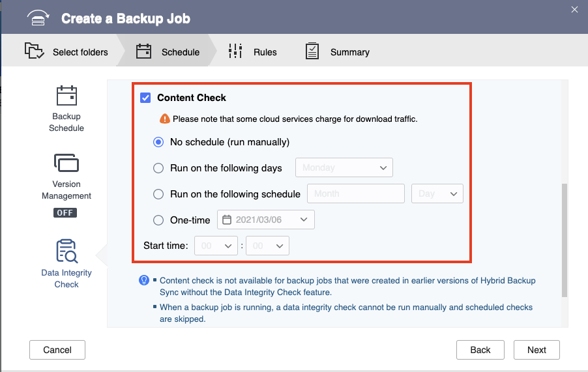Image resolution: width=588 pixels, height=372 pixels.
Task: Open the start time hour dropdown
Action: click(218, 246)
